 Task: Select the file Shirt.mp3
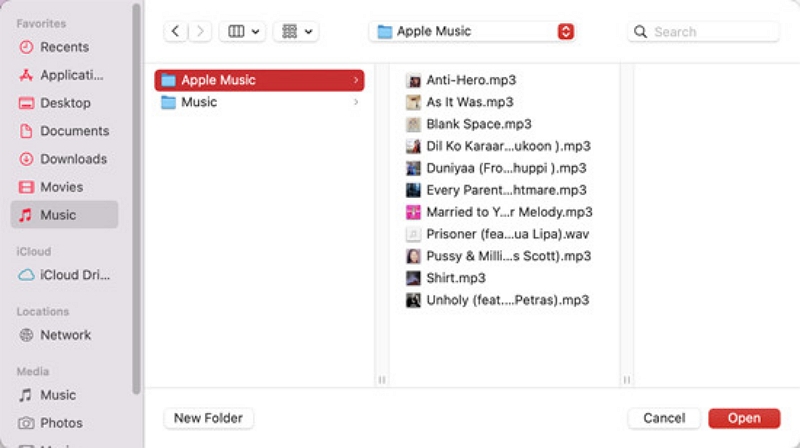(446, 278)
